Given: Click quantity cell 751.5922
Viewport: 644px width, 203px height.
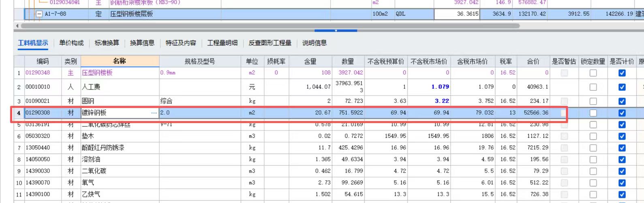Looking at the screenshot, I should tap(348, 113).
